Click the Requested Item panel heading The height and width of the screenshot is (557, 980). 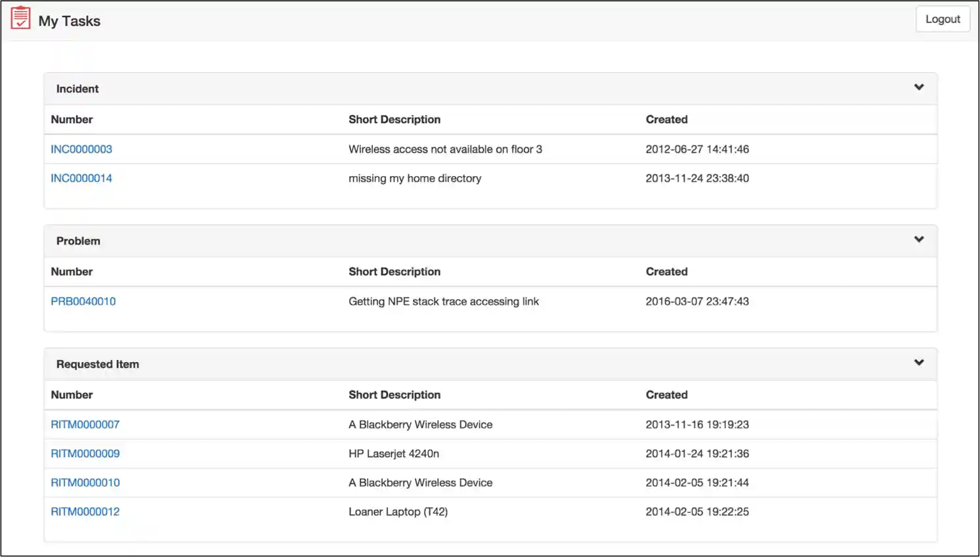point(98,364)
